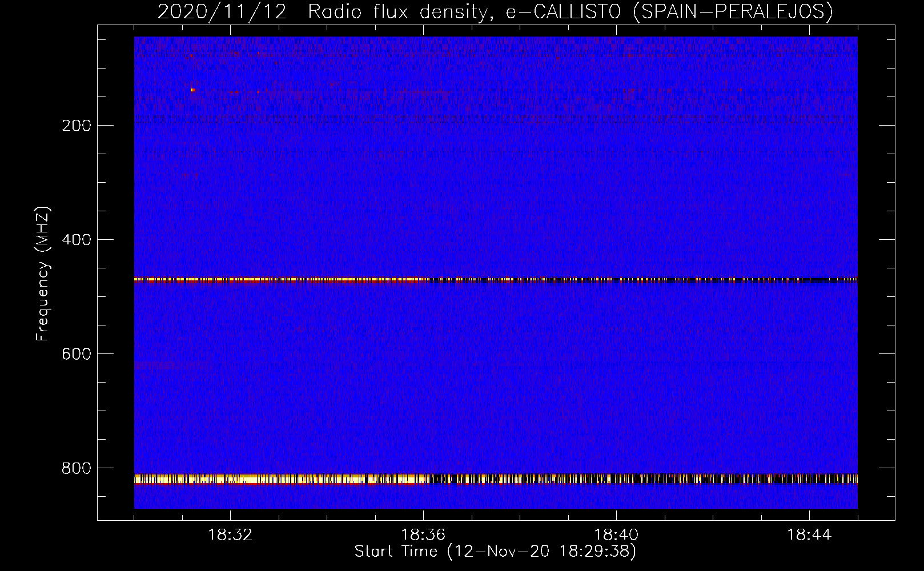
Task: Click the 18:36 time tick label
Action: pyautogui.click(x=423, y=535)
